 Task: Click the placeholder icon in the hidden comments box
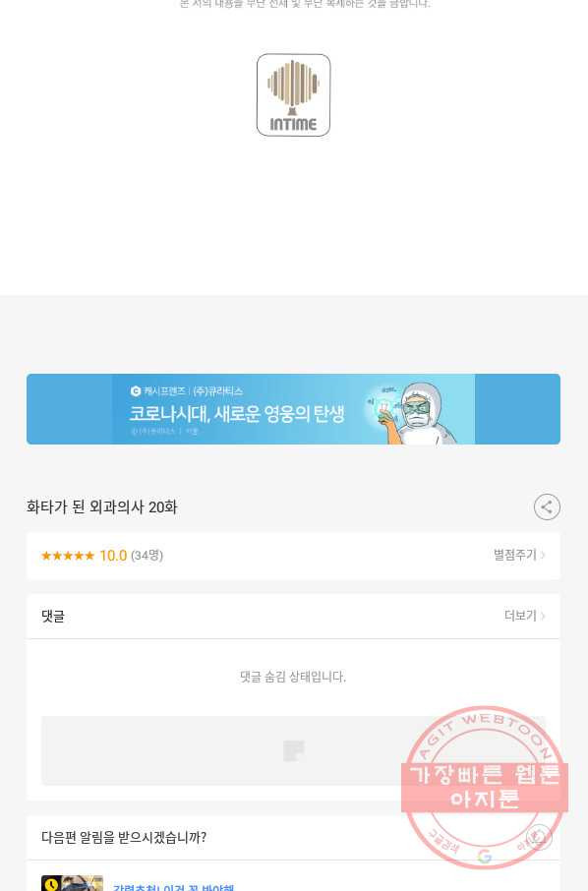click(294, 750)
